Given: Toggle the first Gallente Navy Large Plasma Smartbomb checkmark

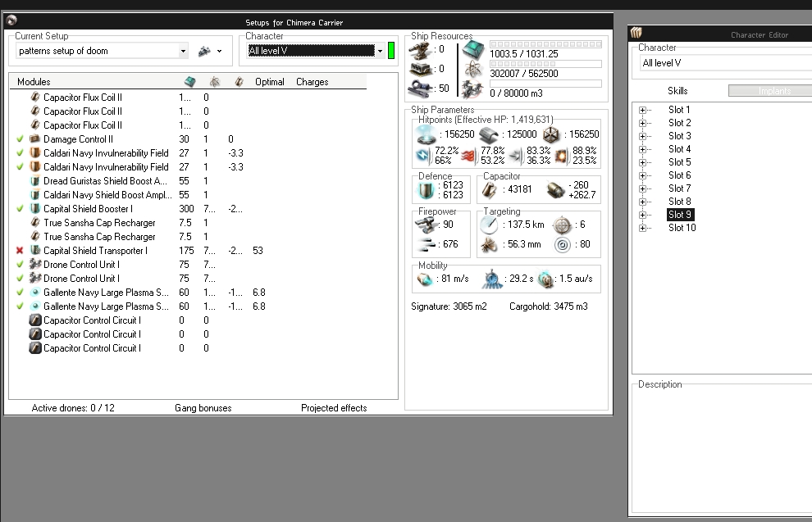Looking at the screenshot, I should (x=20, y=293).
